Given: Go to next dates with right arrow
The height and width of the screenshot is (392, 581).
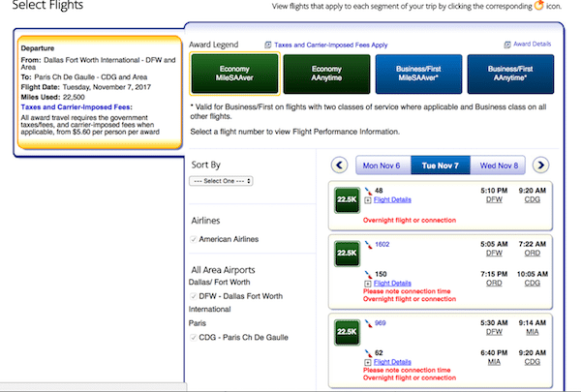Looking at the screenshot, I should [540, 165].
